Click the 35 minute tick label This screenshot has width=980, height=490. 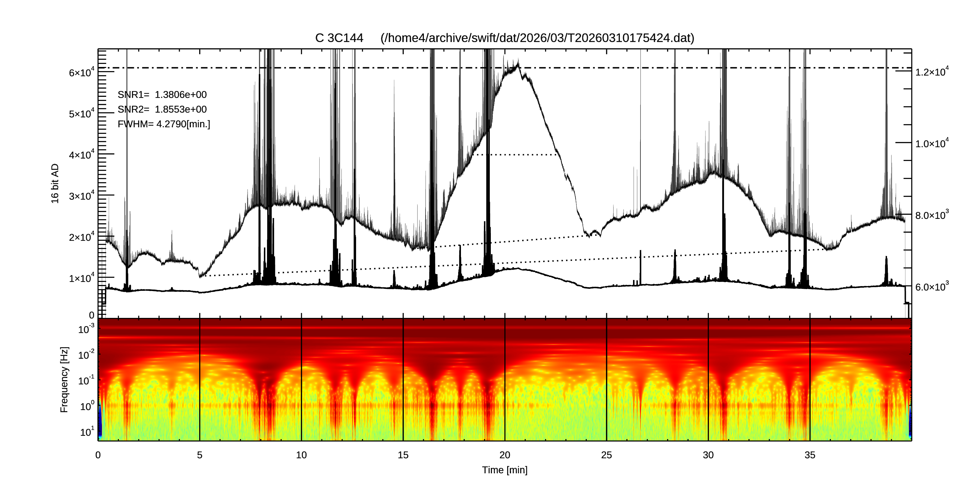click(x=810, y=455)
